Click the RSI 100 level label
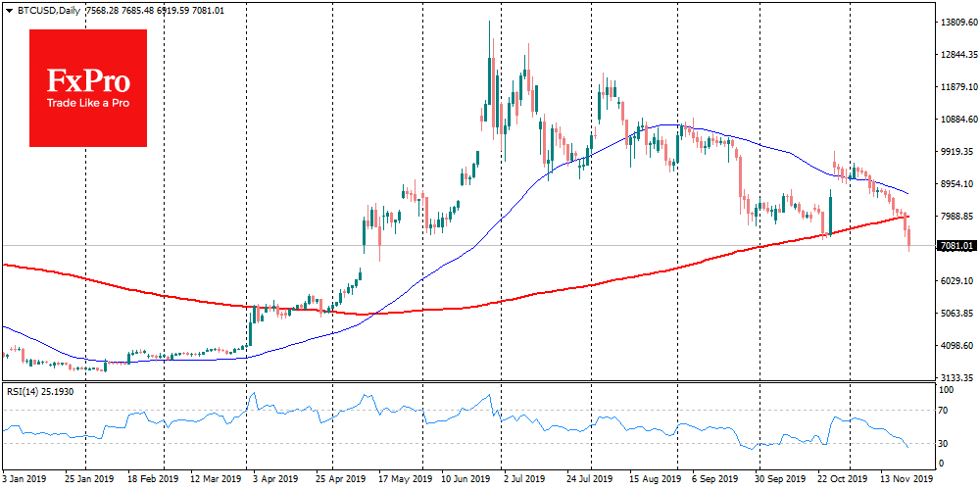The height and width of the screenshot is (490, 980). [x=948, y=391]
